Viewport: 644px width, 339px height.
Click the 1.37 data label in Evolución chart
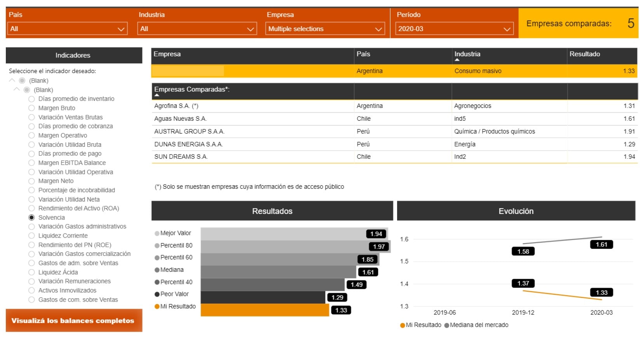(x=523, y=283)
